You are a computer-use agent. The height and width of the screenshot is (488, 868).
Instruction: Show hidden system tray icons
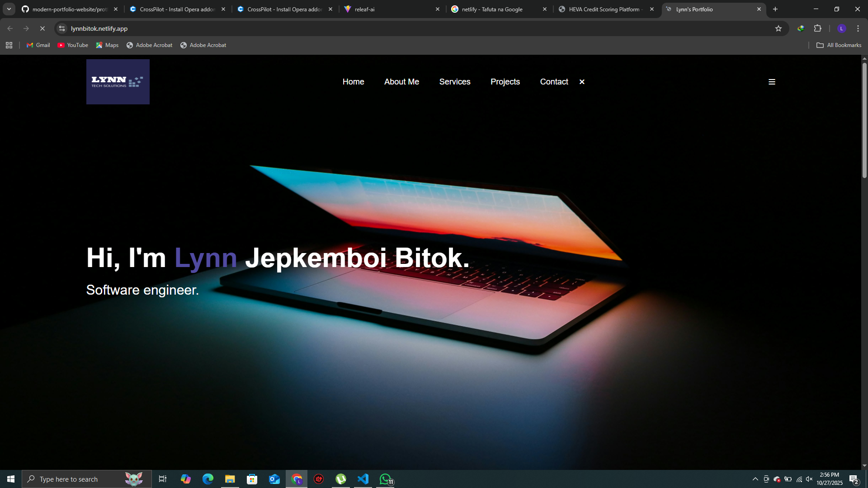(x=755, y=479)
